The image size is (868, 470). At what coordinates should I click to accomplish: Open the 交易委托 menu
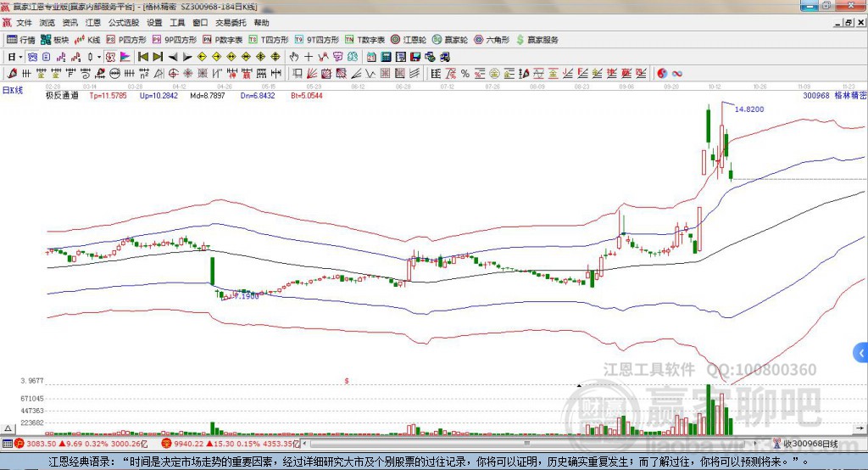tap(230, 23)
